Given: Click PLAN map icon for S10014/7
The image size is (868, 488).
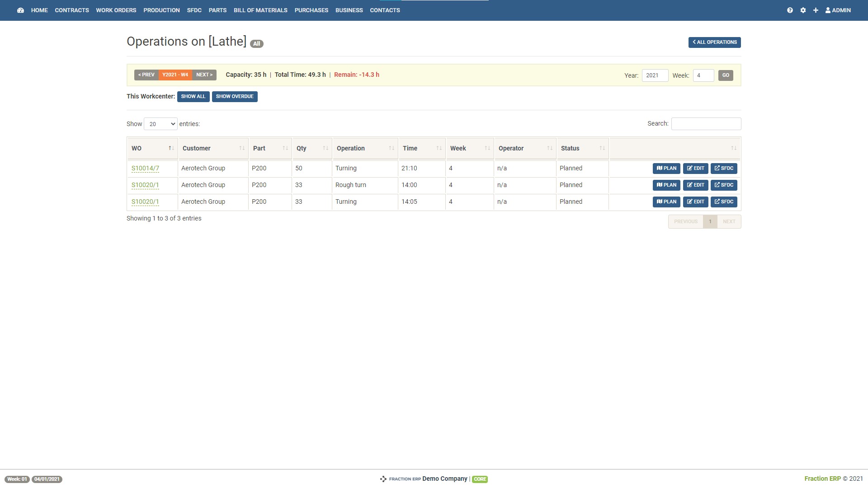Looking at the screenshot, I should click(666, 169).
